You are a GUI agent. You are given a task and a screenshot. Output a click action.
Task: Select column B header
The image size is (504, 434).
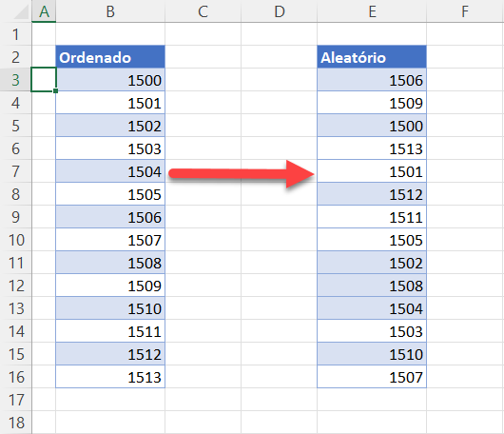pos(110,11)
